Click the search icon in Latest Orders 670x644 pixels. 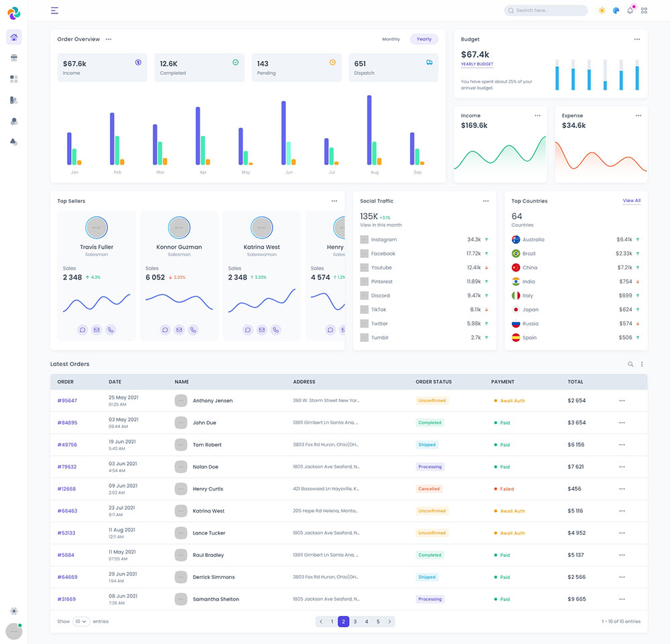(x=630, y=365)
